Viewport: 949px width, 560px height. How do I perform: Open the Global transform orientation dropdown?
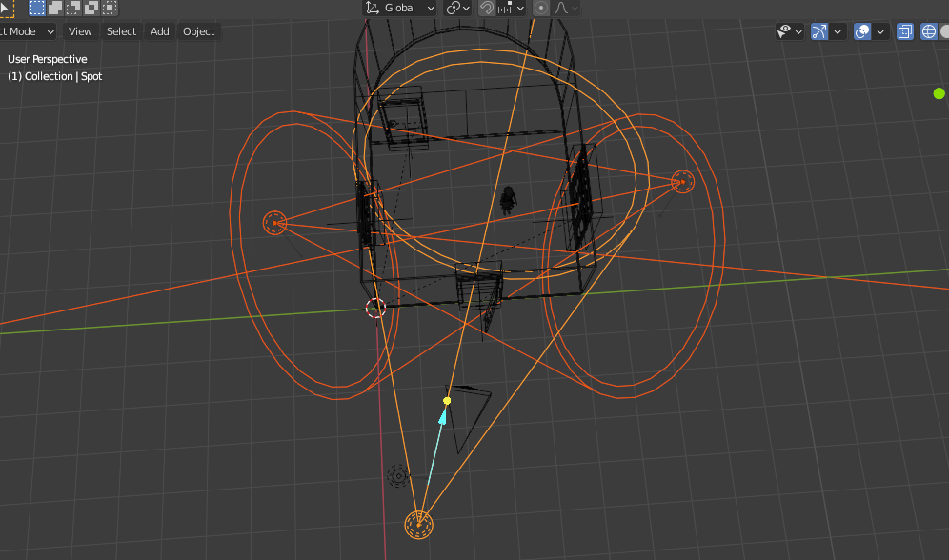point(399,8)
